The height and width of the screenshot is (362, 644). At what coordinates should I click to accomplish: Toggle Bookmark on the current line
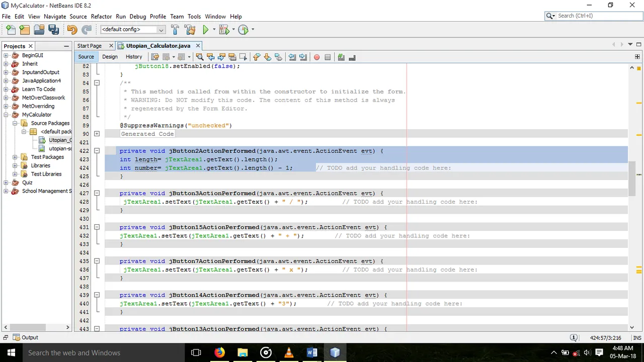278,57
